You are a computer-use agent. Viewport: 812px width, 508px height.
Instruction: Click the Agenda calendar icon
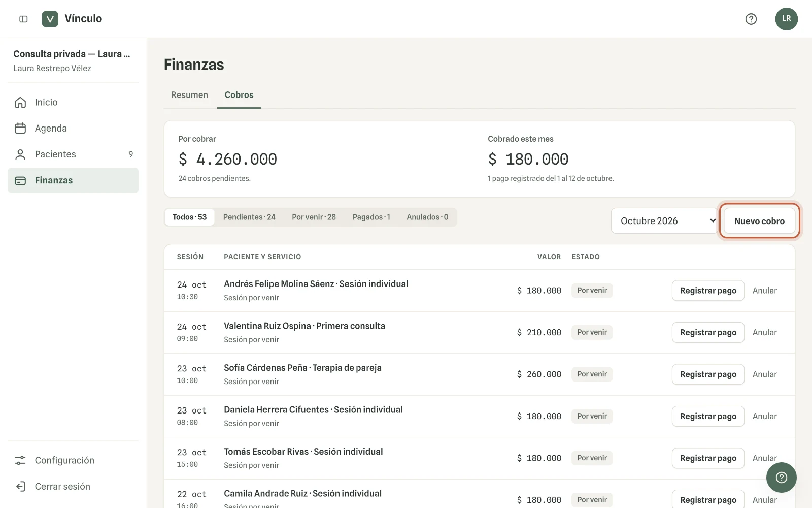click(20, 129)
